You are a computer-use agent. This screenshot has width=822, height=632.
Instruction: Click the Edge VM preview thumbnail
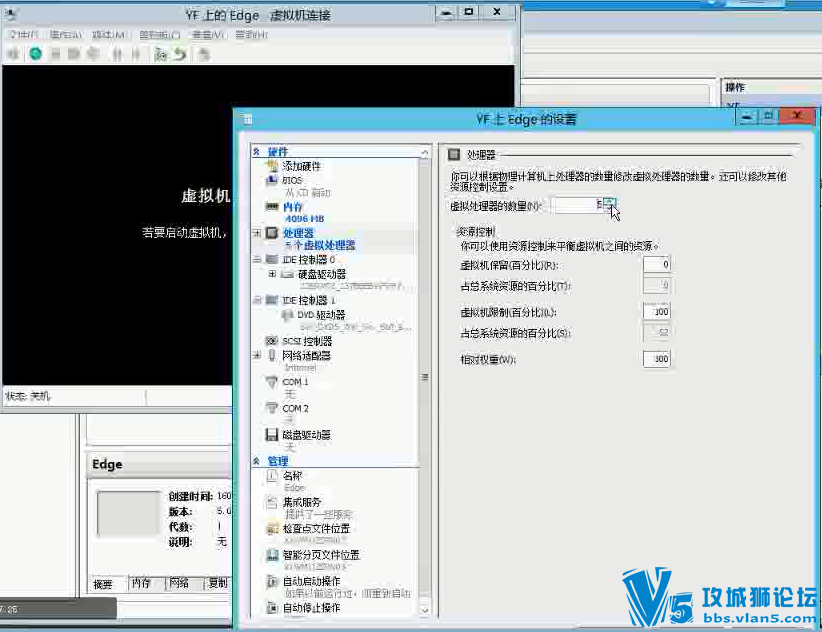(x=127, y=514)
